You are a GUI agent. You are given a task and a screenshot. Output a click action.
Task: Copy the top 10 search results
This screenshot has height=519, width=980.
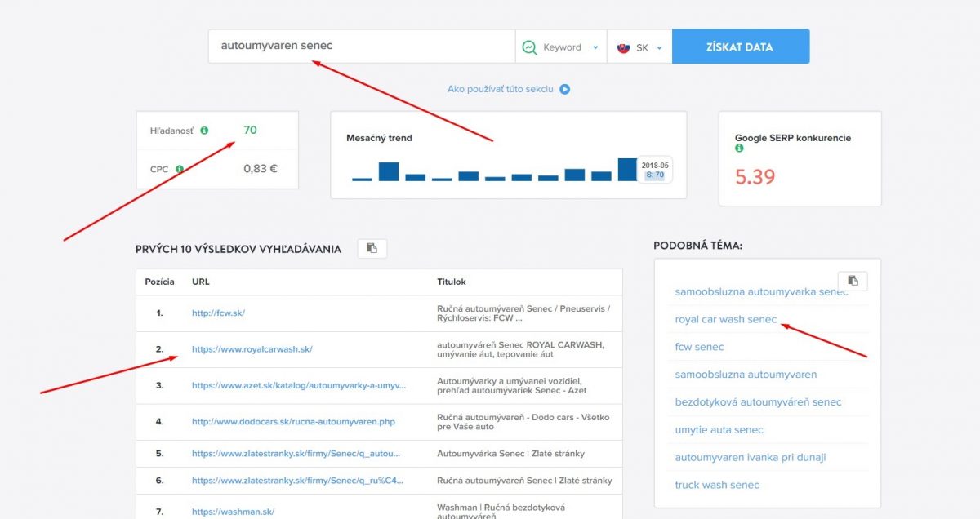372,248
